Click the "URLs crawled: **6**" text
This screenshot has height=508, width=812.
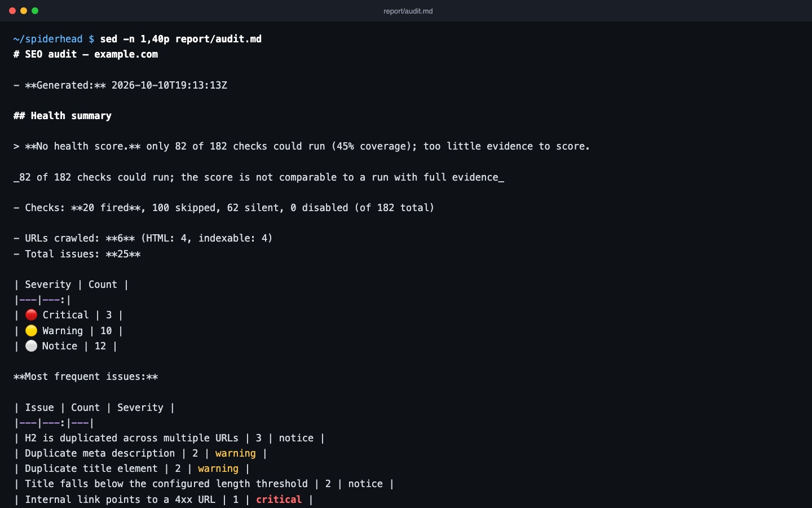80,238
